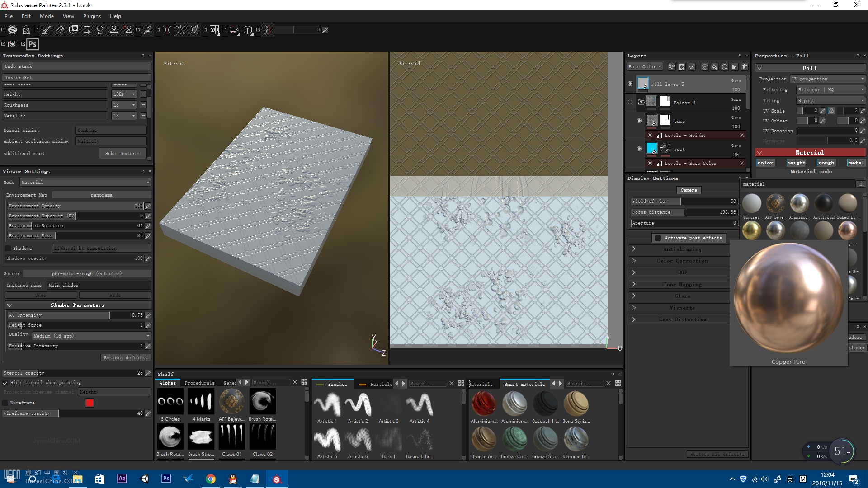The image size is (868, 488).
Task: Select the Polygon fill tool
Action: 87,30
